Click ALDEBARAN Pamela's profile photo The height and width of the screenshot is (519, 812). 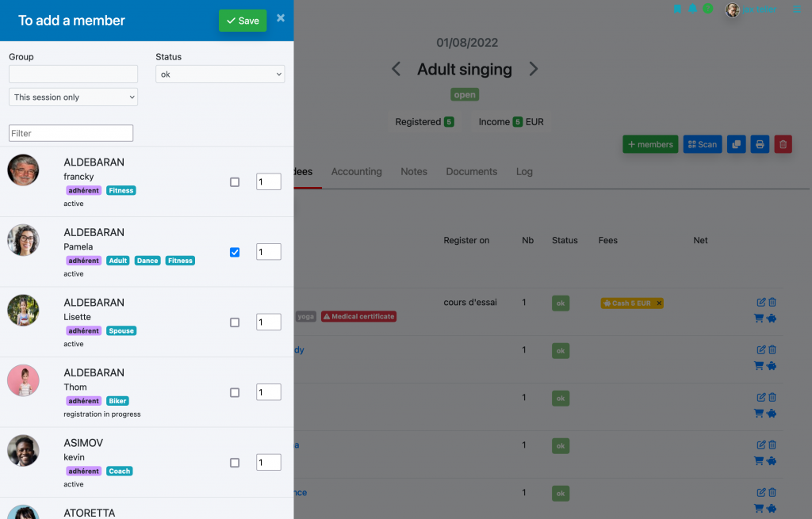[23, 240]
